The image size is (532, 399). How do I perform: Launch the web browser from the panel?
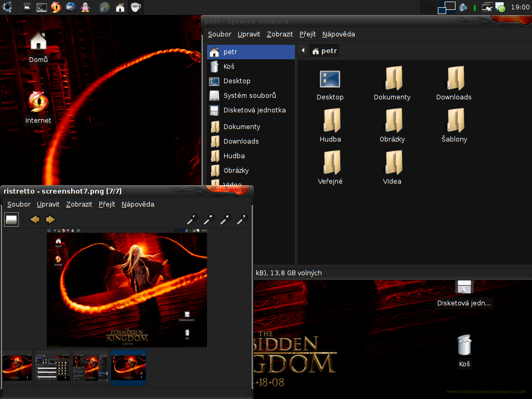tap(56, 7)
